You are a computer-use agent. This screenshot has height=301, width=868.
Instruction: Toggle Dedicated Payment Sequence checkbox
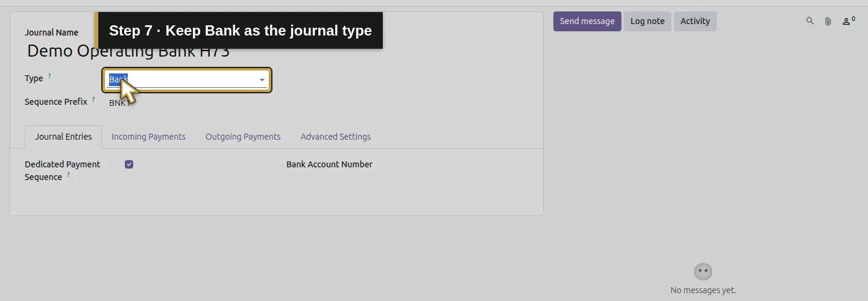129,164
